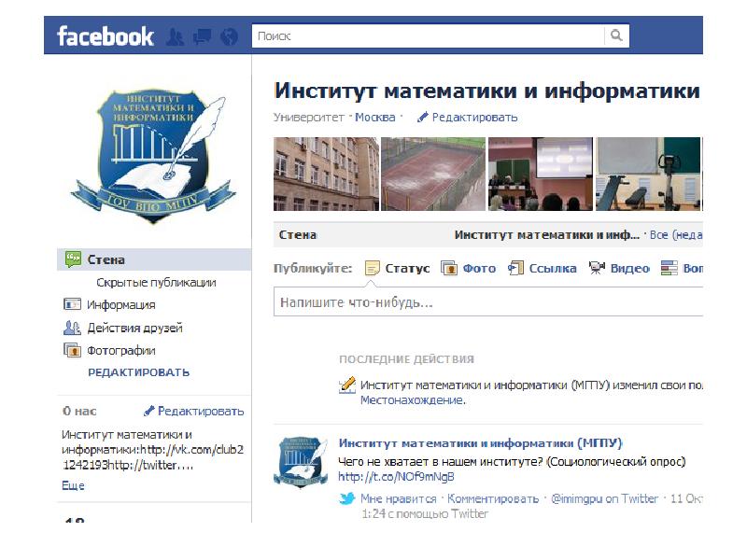Select the Видео publish option

click(619, 268)
